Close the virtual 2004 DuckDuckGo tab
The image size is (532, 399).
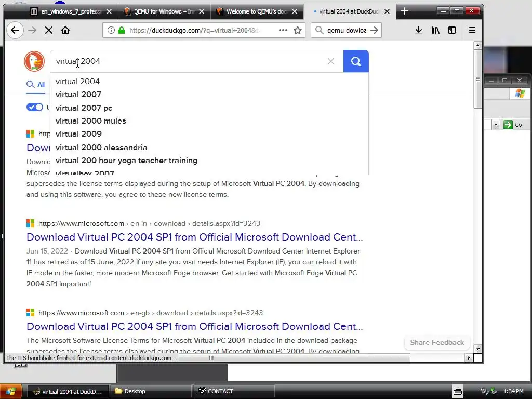(387, 11)
